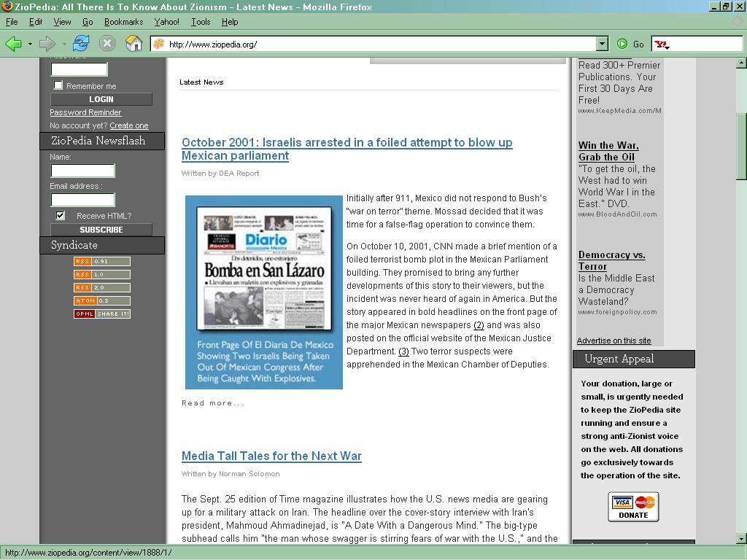Image resolution: width=747 pixels, height=560 pixels.
Task: Click the Advertise on this site link
Action: 614,341
